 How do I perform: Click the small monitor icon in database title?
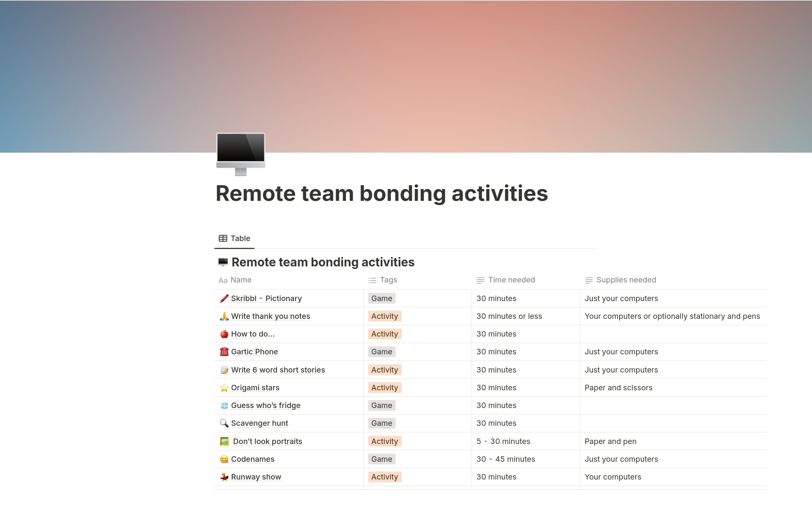(x=223, y=263)
